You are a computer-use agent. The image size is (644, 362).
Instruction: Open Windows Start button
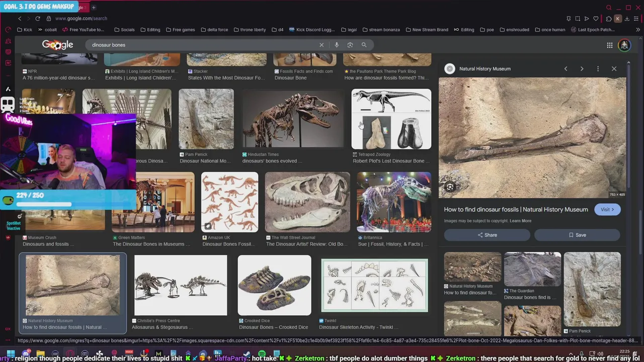click(11, 354)
